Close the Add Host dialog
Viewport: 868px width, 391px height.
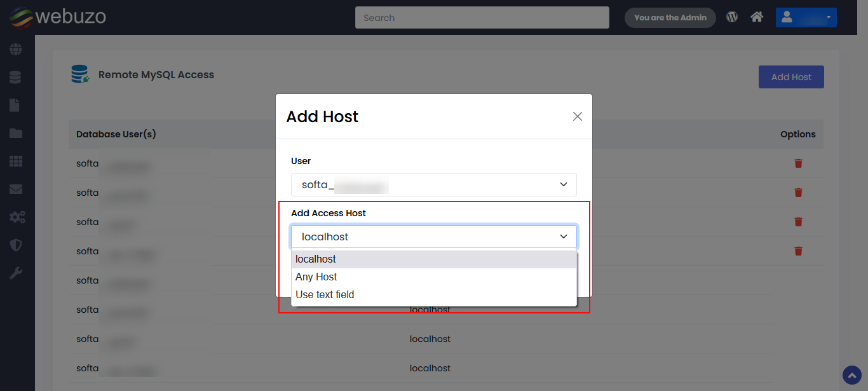(x=577, y=116)
